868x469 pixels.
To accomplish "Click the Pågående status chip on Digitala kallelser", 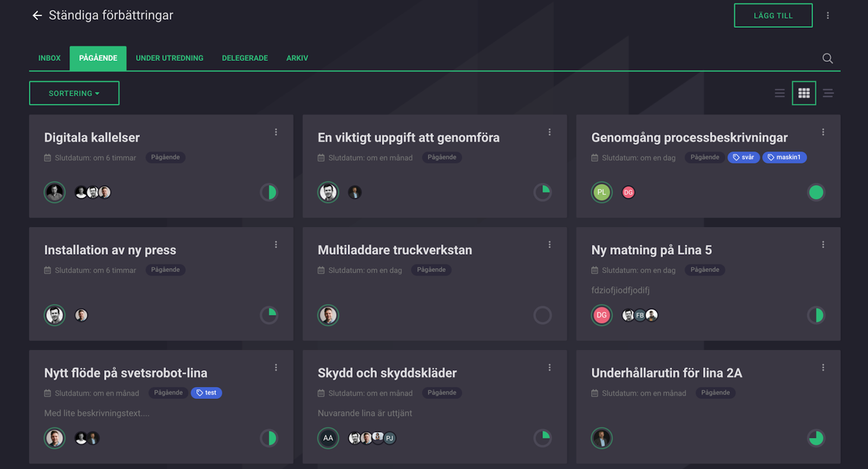I will [165, 157].
